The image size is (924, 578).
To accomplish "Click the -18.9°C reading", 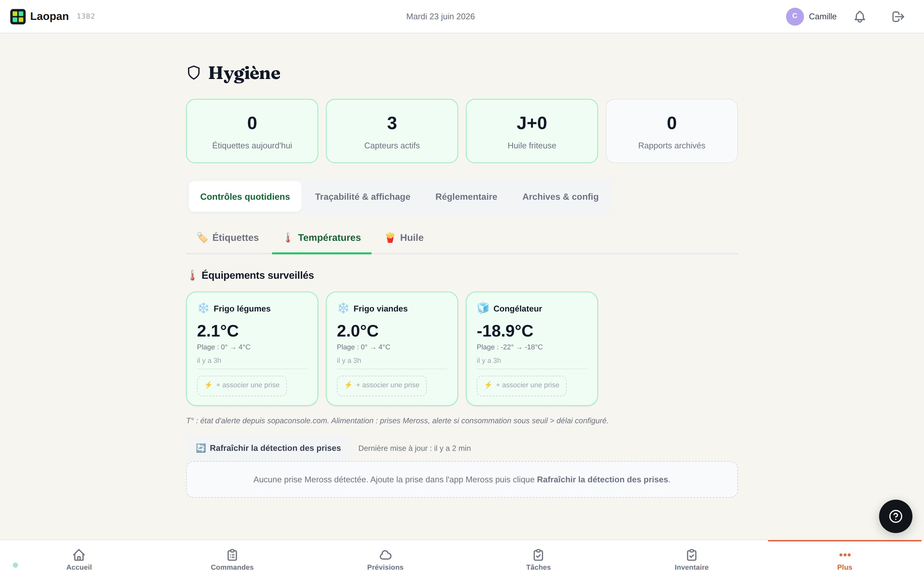I will (x=505, y=331).
